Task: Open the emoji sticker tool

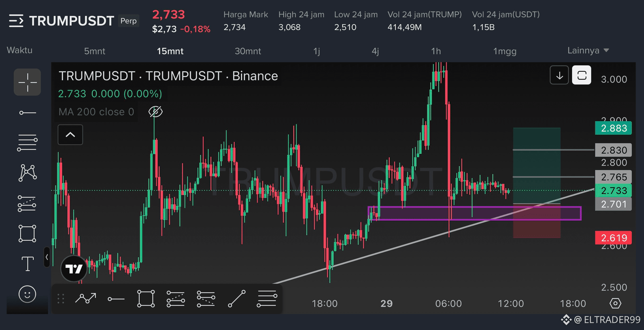Action: click(27, 294)
